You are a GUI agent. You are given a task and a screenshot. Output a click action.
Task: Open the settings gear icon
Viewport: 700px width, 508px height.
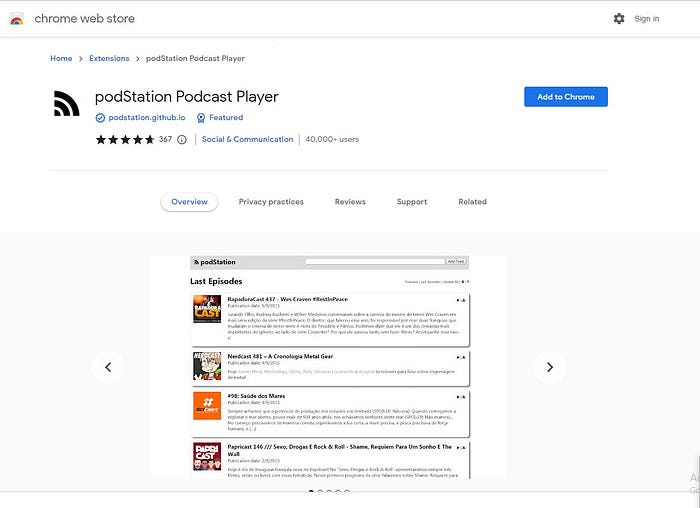[x=619, y=19]
